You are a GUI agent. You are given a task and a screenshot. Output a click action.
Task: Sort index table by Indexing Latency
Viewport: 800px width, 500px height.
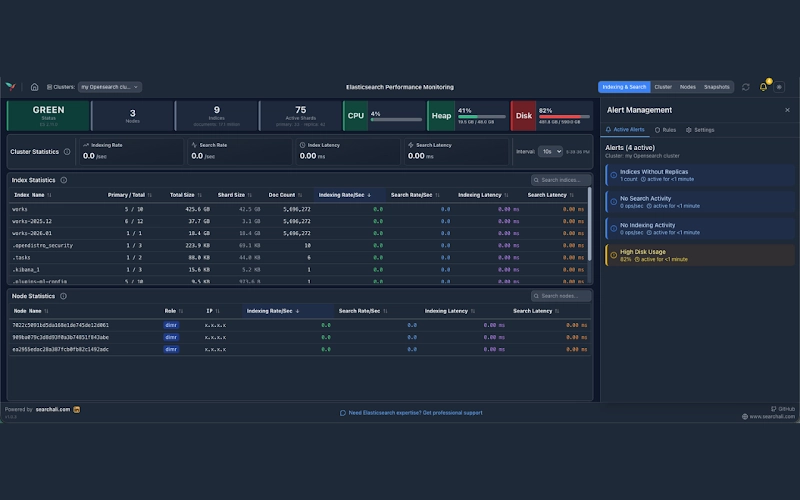pyautogui.click(x=483, y=195)
